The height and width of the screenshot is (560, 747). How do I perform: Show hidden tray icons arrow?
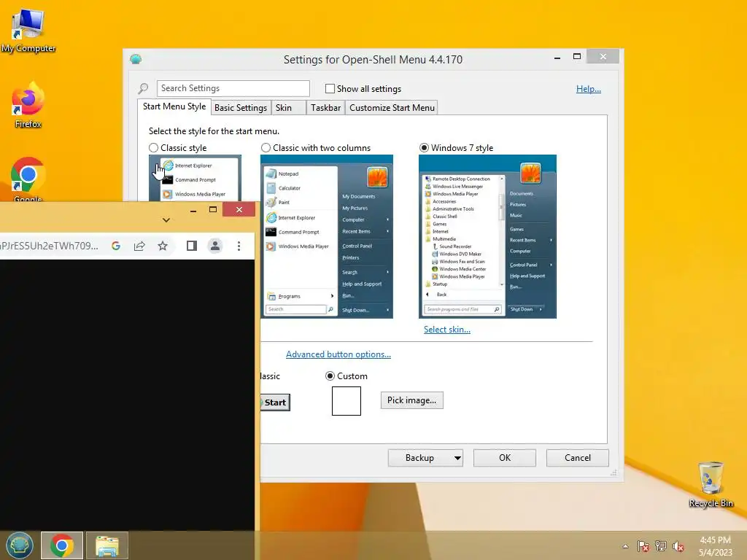625,546
